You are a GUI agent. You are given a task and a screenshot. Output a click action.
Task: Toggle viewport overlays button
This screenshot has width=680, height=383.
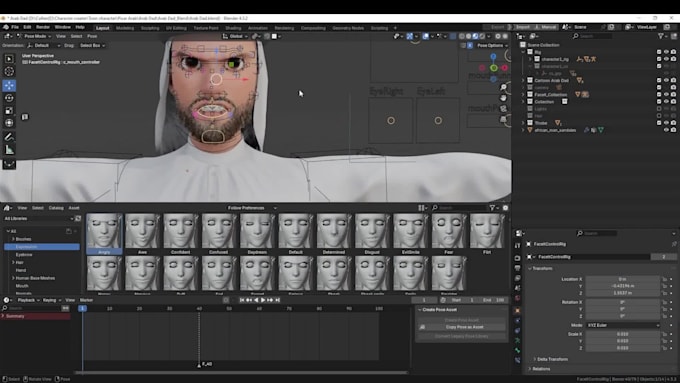426,36
